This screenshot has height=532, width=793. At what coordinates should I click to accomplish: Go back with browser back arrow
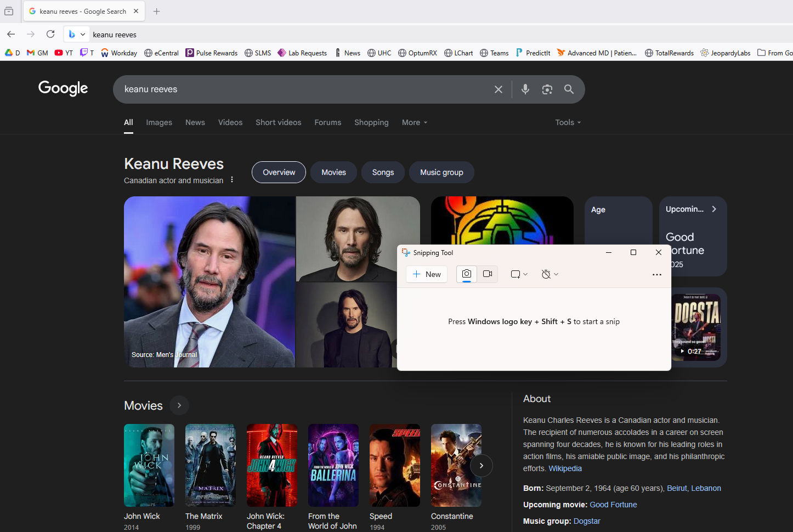(x=11, y=34)
